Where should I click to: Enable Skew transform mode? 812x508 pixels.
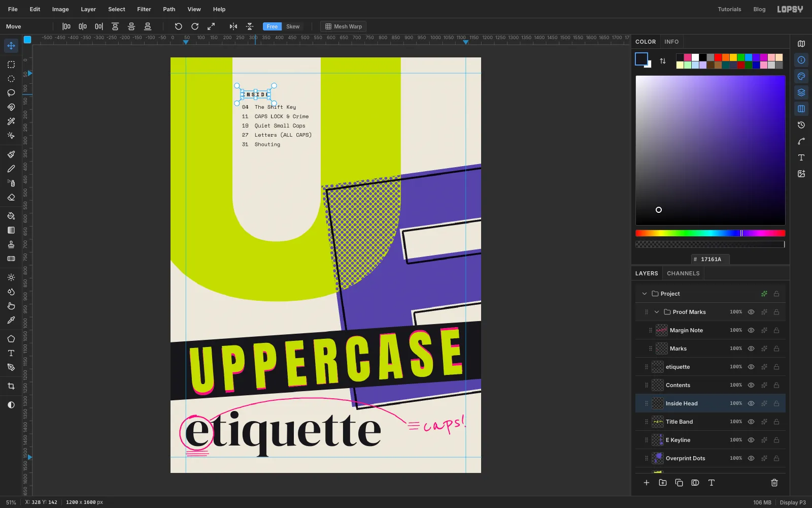293,26
